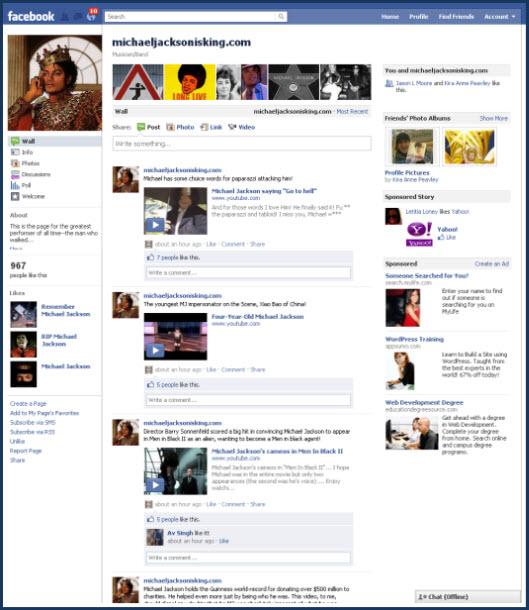Like Av Singh's comment
This screenshot has height=610, width=529.
pos(224,541)
